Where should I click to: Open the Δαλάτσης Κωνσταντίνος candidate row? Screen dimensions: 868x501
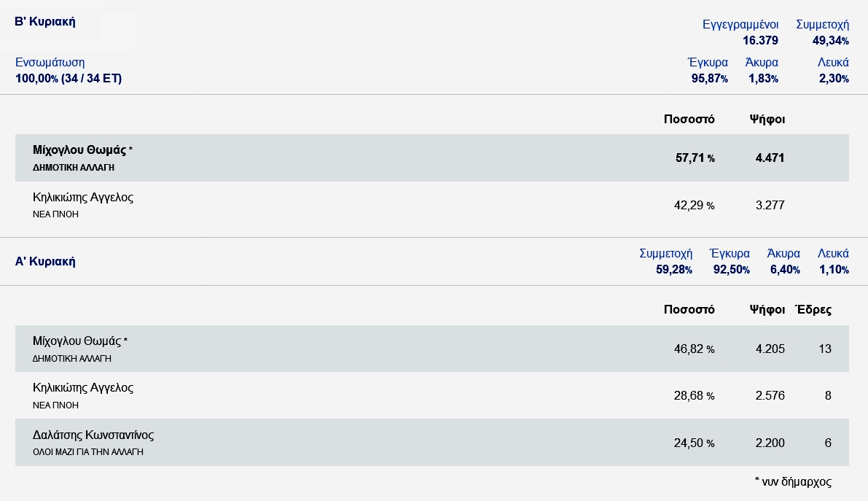pos(93,435)
